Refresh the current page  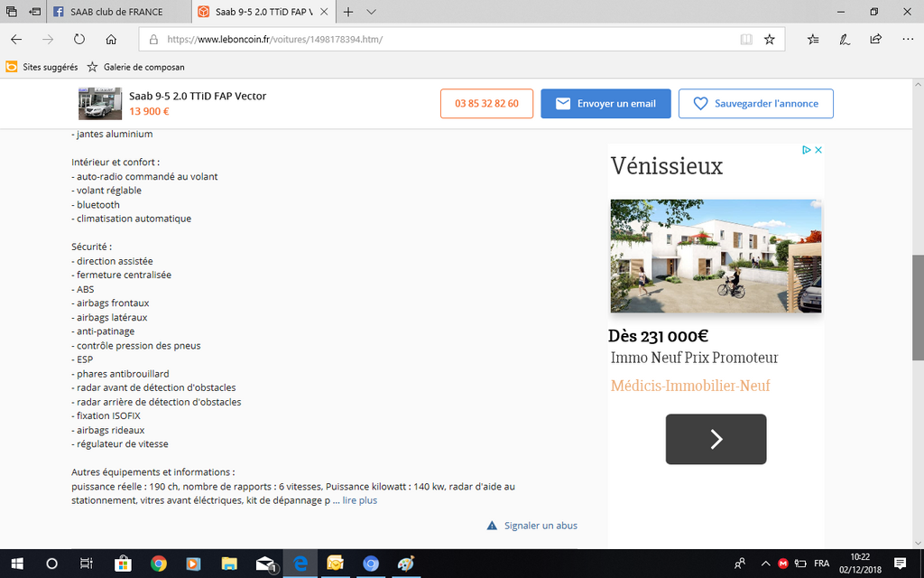[79, 40]
